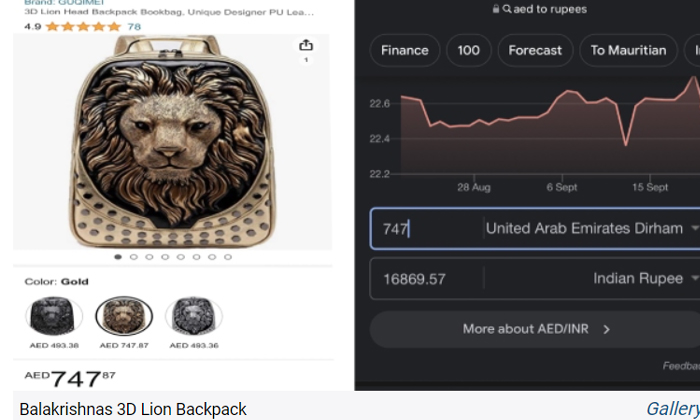Screen dimensions: 700x420
Task: Tap the share icon on product image
Action: 306,46
